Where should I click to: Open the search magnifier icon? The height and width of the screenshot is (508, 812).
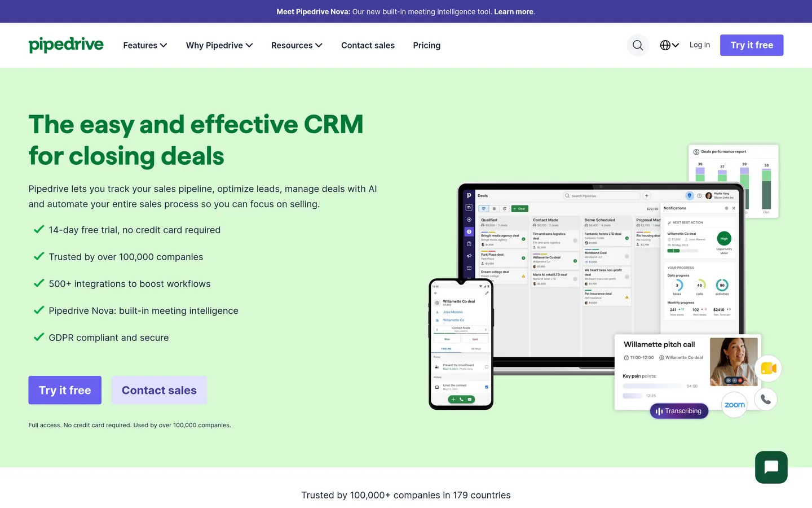tap(638, 45)
